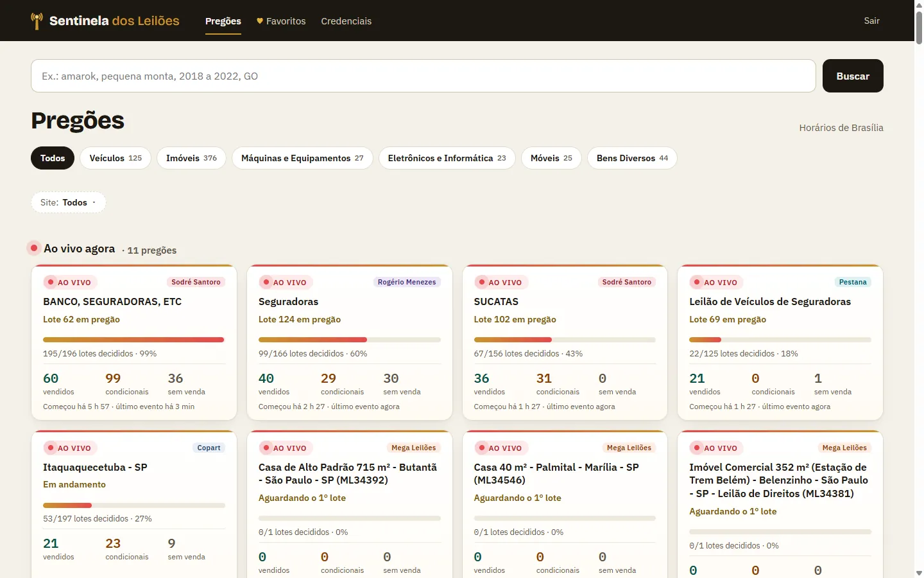Open Casa 40 m² Palmital Marília auction

click(x=556, y=473)
